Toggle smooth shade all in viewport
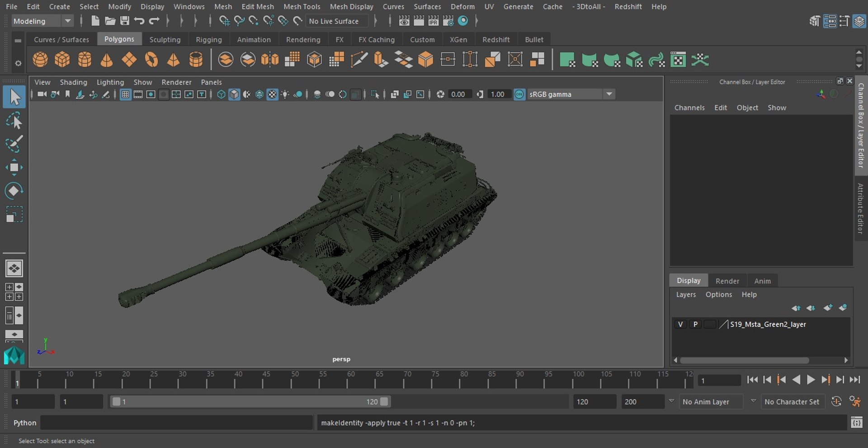The image size is (868, 448). (x=234, y=94)
